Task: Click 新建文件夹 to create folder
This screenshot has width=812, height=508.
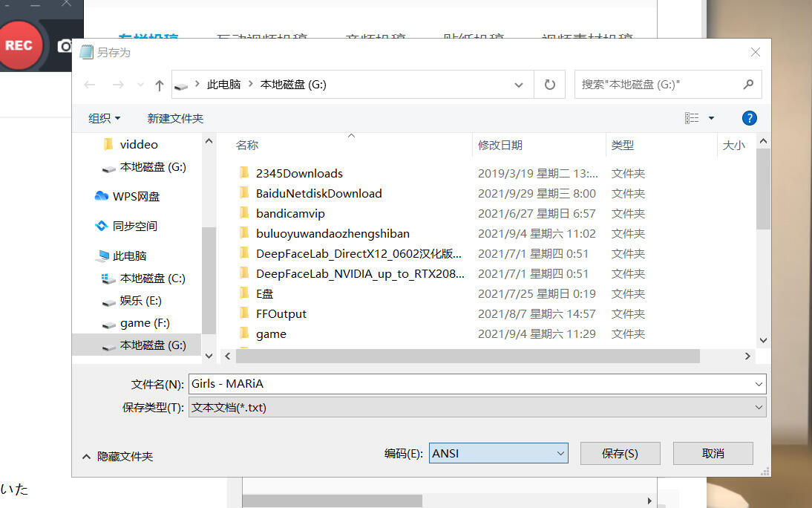Action: (x=175, y=118)
